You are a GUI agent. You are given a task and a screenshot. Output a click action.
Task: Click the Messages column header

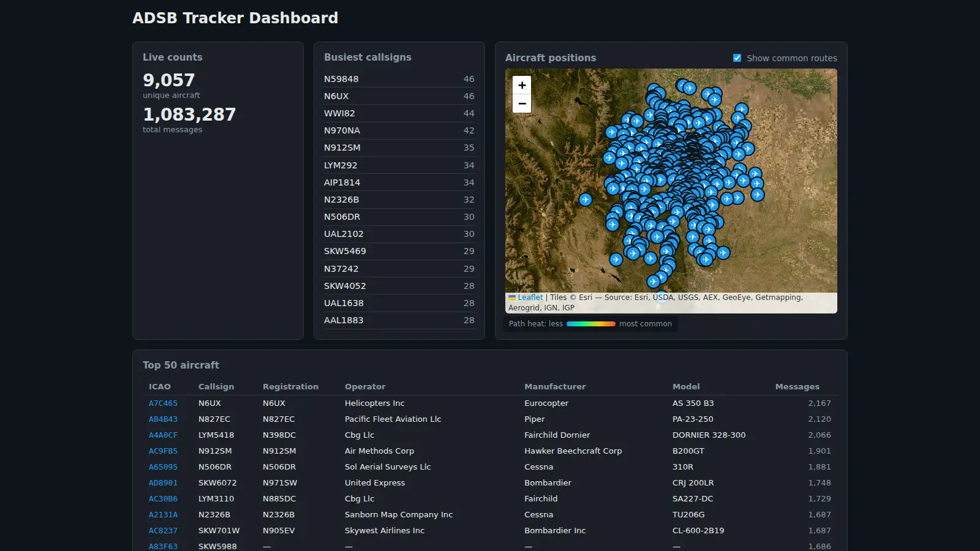(797, 387)
